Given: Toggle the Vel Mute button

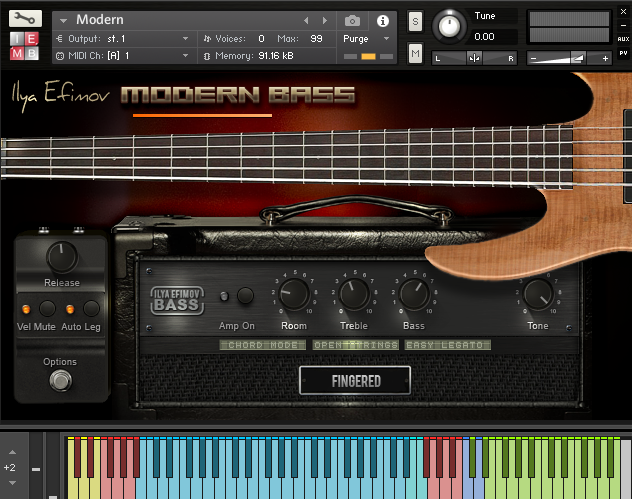Looking at the screenshot, I should [47, 309].
